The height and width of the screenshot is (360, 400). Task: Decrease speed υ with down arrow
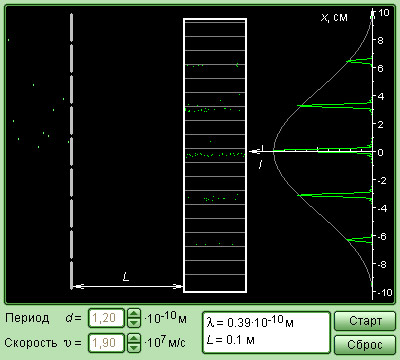tap(134, 347)
